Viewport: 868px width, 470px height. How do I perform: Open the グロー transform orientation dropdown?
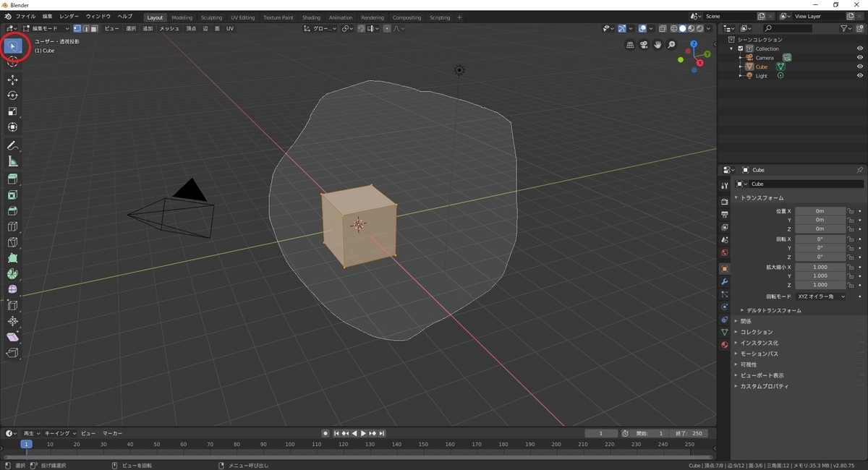320,28
